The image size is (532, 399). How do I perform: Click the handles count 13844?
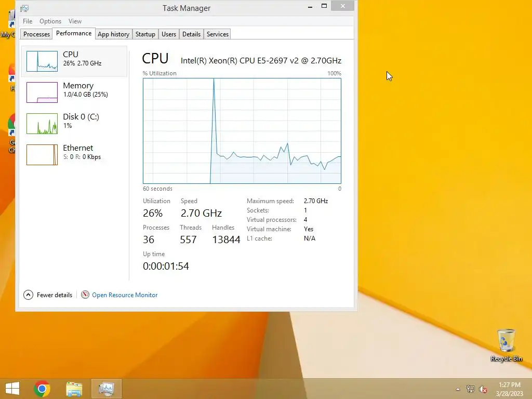[226, 240]
